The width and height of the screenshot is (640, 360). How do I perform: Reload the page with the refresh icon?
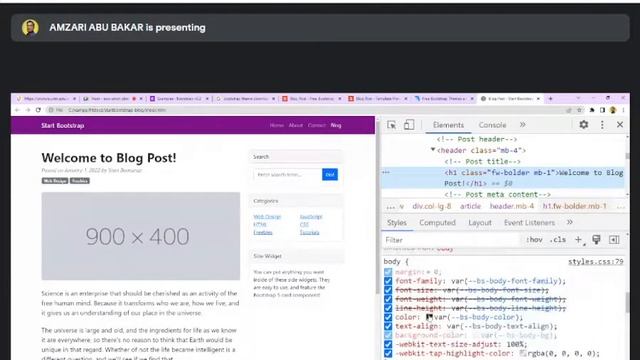click(38, 110)
